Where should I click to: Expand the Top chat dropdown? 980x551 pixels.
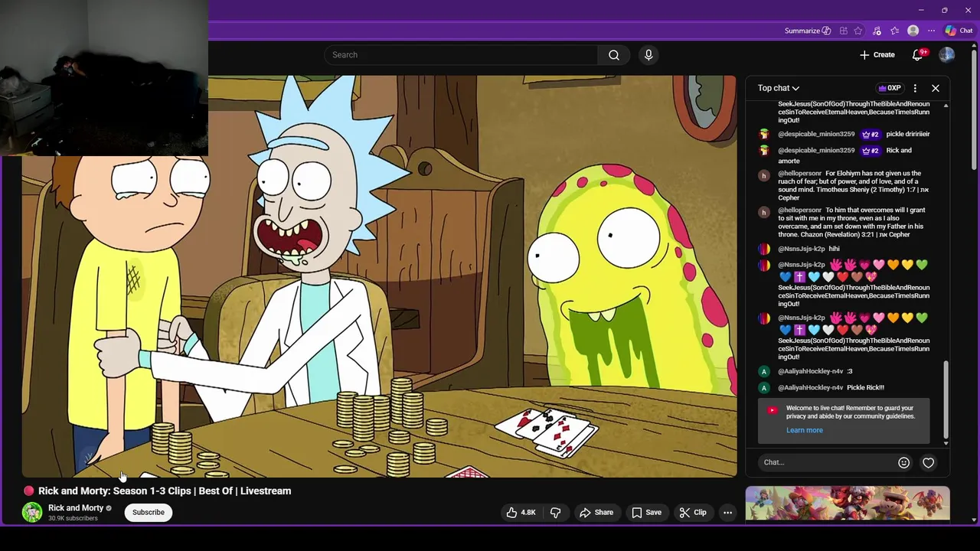click(779, 88)
